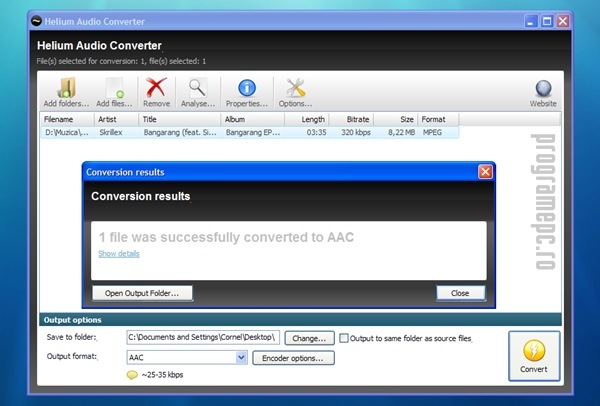This screenshot has width=600, height=406.
Task: Click the Save to folder path field
Action: 203,338
